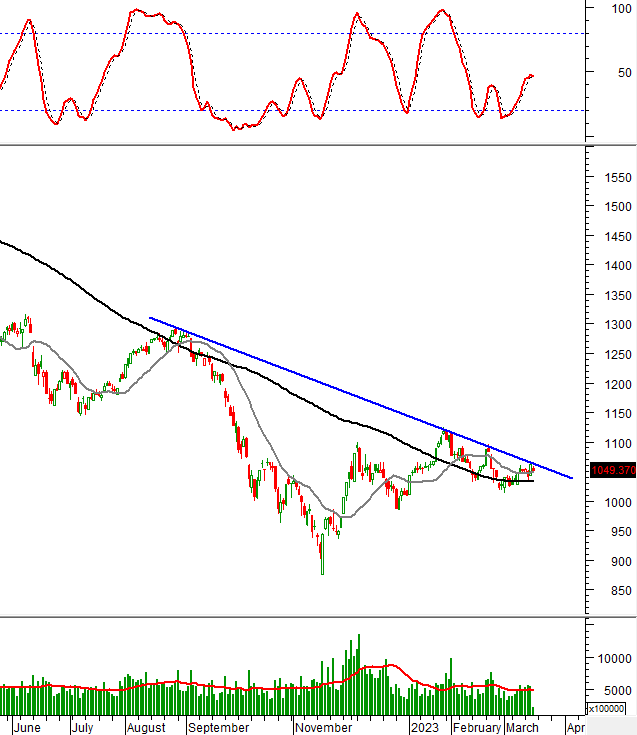Click the volume 5000 axis label
Viewport: 637px width, 735px height.
[x=618, y=691]
